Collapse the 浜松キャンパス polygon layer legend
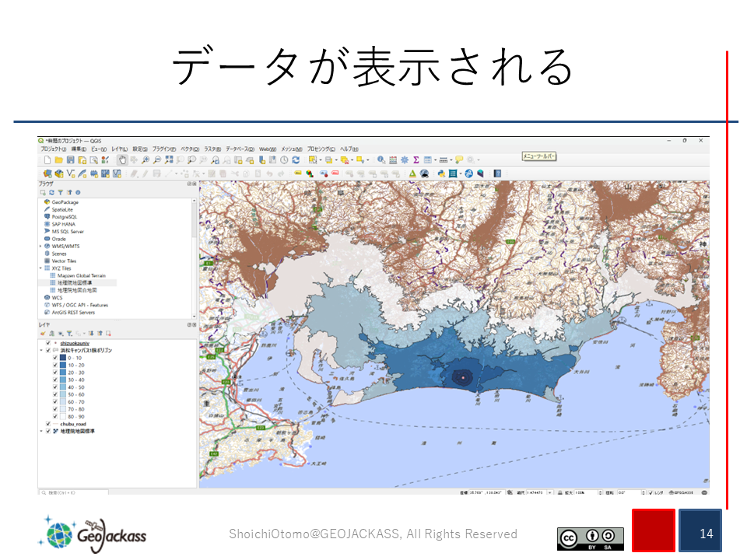The width and height of the screenshot is (747, 560). click(40, 351)
